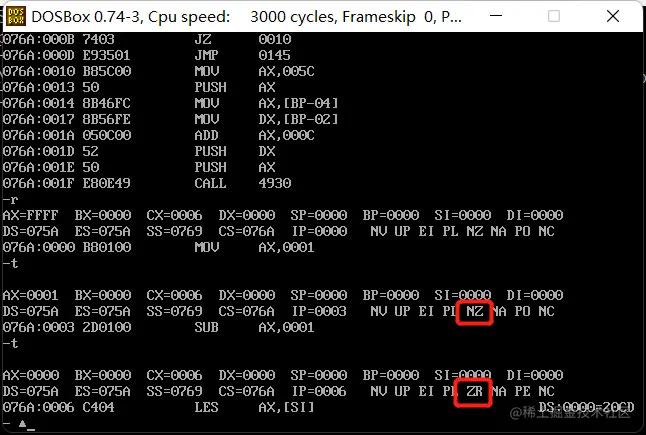The width and height of the screenshot is (646, 435).
Task: Click the LES AX,[SI] instruction
Action: tap(255, 407)
